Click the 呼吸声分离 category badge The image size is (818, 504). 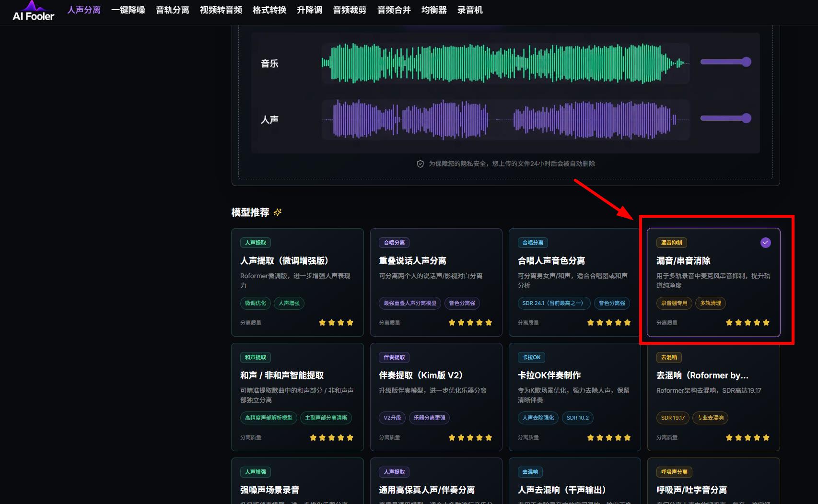pyautogui.click(x=674, y=472)
